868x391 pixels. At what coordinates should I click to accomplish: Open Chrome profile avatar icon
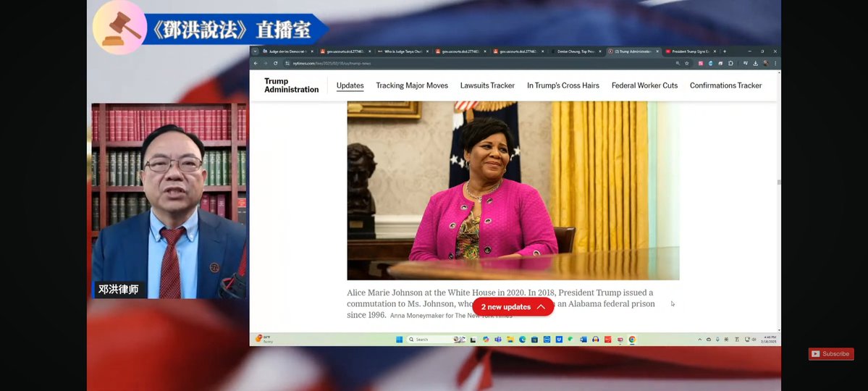click(766, 63)
